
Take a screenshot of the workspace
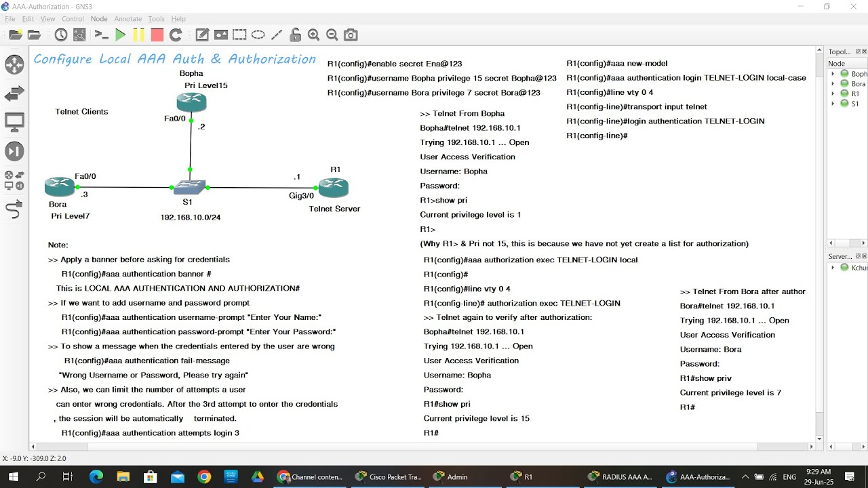pyautogui.click(x=351, y=35)
